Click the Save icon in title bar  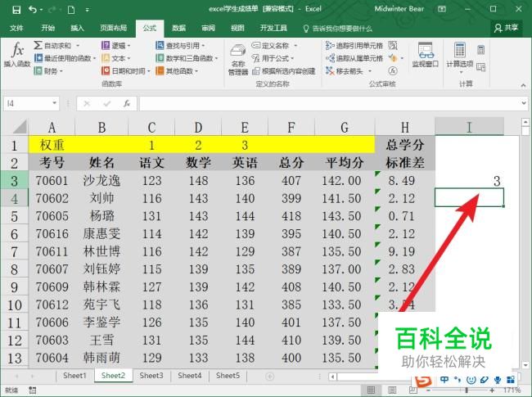click(16, 10)
